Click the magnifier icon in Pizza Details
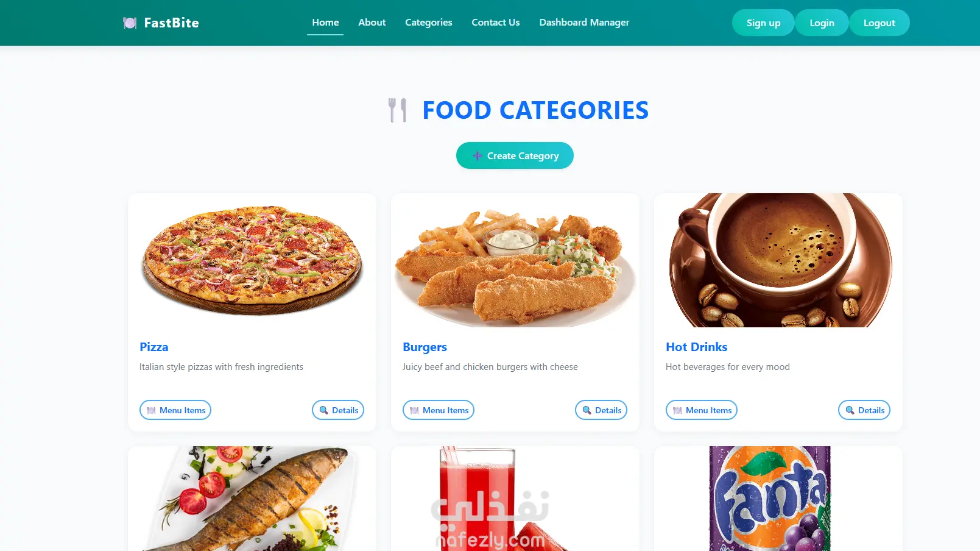 tap(324, 410)
